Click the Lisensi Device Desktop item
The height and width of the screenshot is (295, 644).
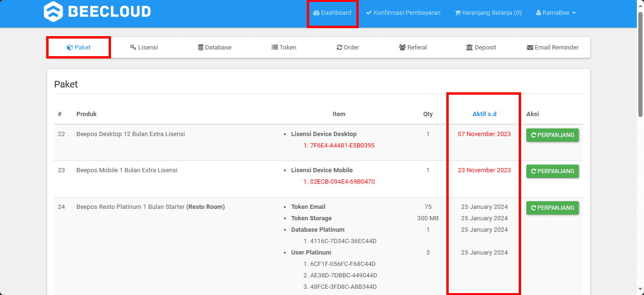pos(324,134)
